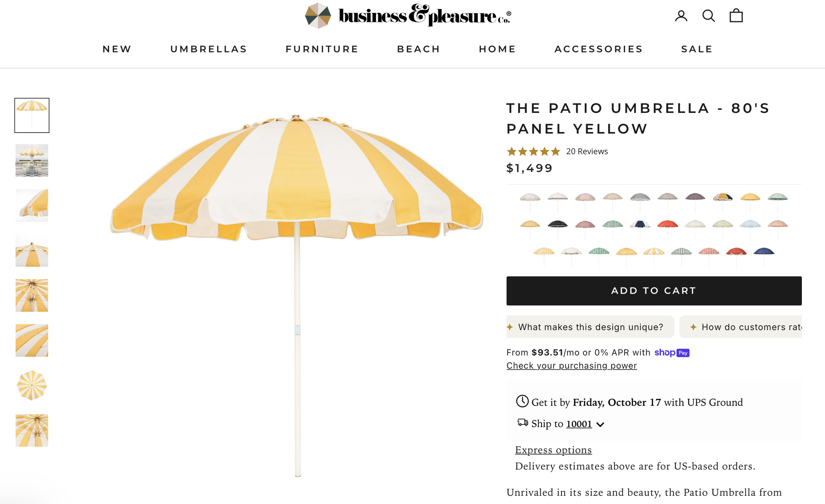Open the SALE navigation menu
825x504 pixels.
[697, 49]
